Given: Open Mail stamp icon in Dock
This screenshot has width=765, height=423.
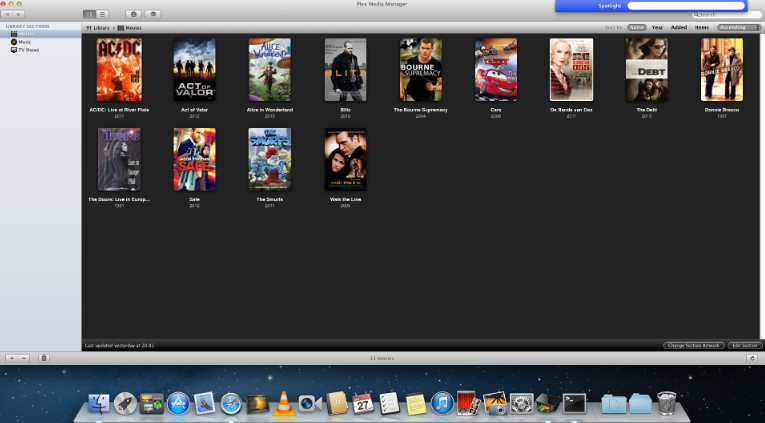Looking at the screenshot, I should [x=204, y=403].
